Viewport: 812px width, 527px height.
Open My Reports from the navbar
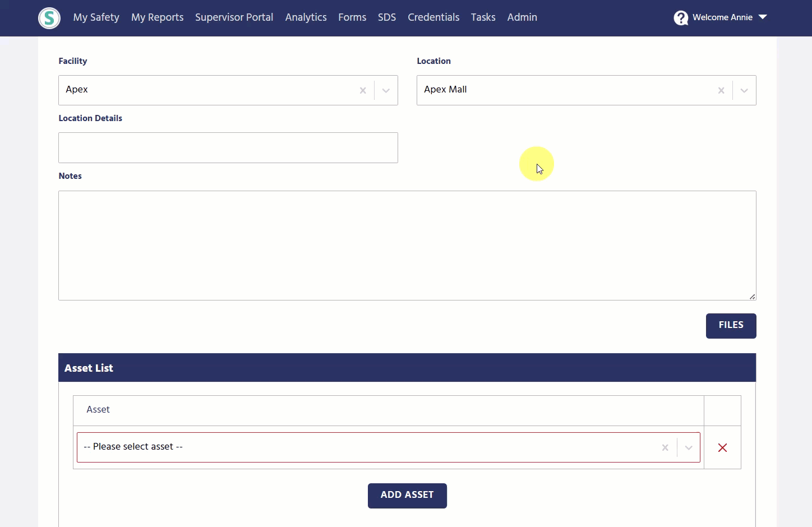[x=157, y=17]
